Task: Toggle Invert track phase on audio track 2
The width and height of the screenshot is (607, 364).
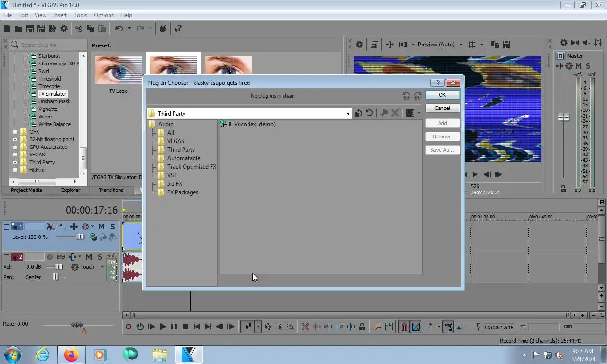Action: [61, 257]
